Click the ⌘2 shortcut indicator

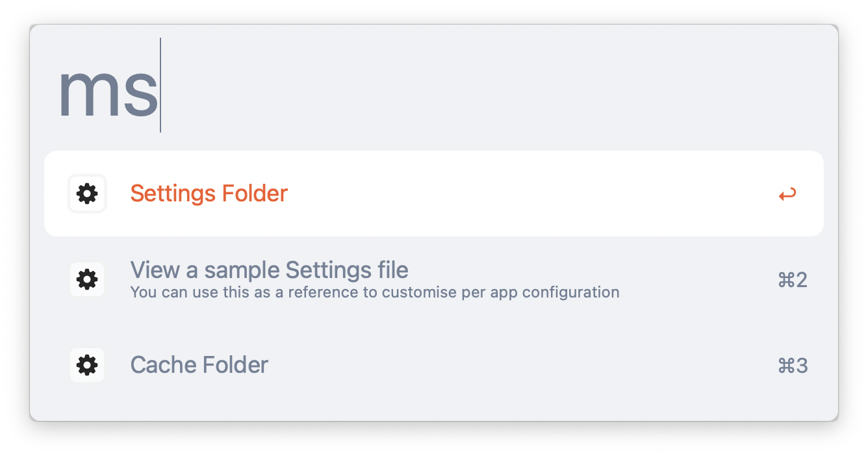pos(793,280)
